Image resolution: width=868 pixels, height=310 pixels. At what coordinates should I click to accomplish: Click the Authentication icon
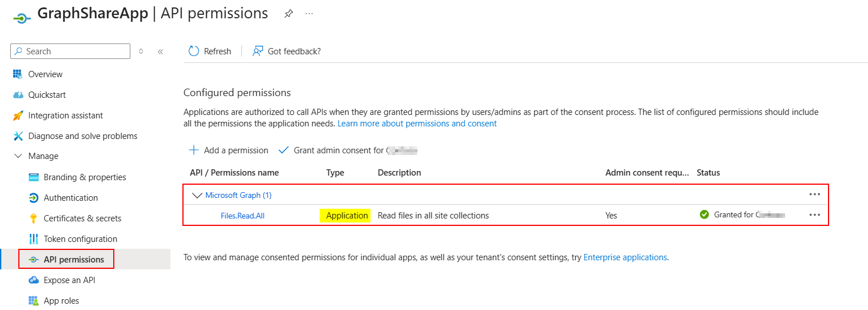33,198
